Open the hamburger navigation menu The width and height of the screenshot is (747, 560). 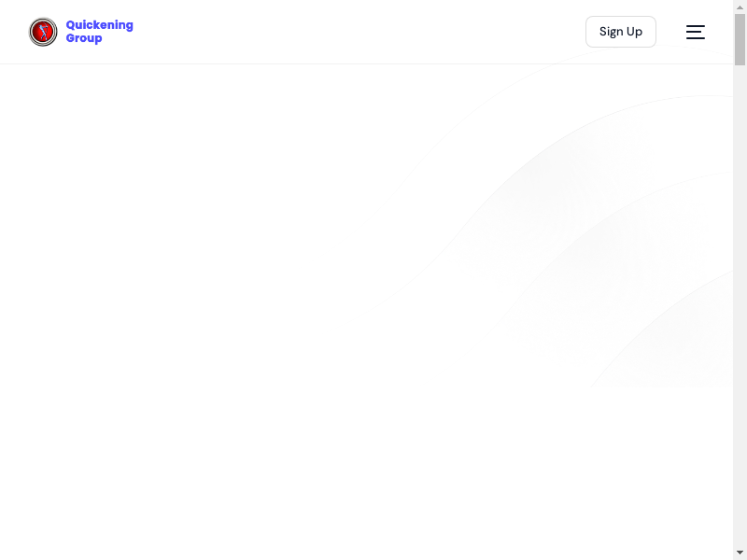point(696,32)
